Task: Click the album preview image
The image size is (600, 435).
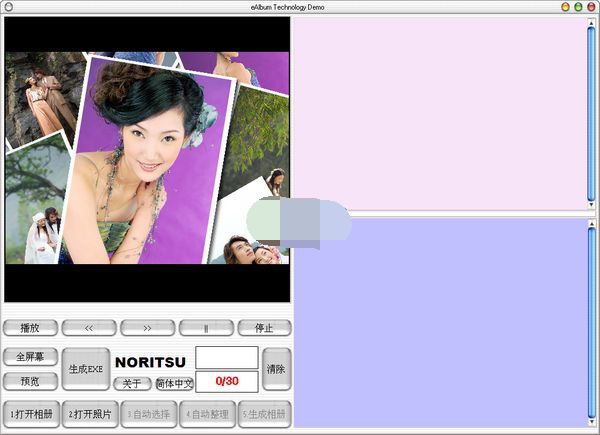Action: click(147, 158)
